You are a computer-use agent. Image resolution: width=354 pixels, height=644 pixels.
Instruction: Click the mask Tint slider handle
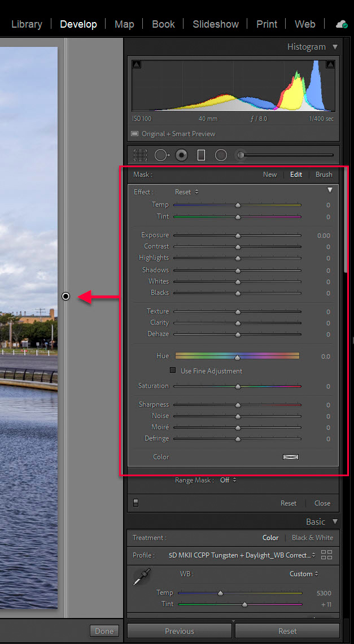point(238,216)
